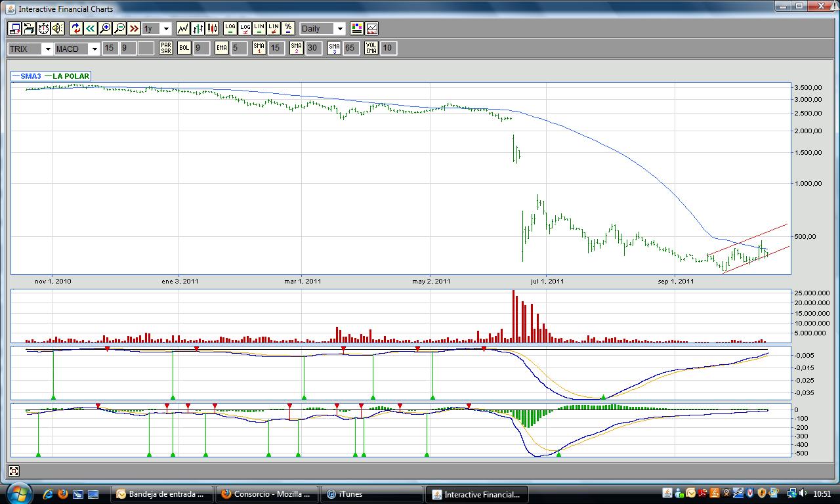Expand the Daily interval dropdown

tap(339, 29)
